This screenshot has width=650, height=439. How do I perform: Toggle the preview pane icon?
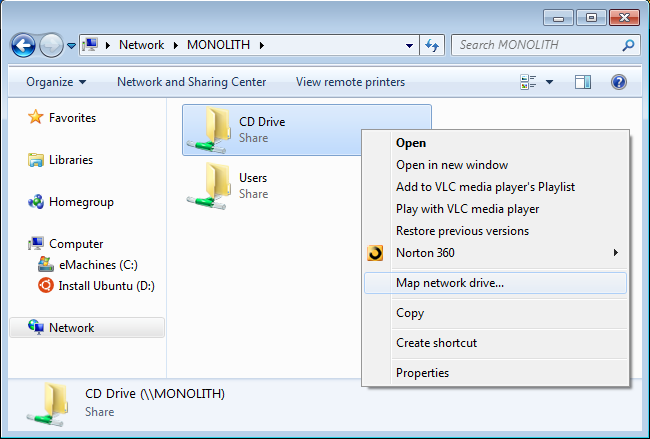pos(583,82)
